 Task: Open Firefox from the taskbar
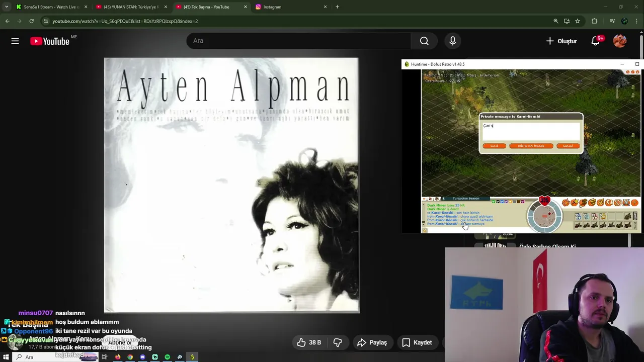[118, 357]
